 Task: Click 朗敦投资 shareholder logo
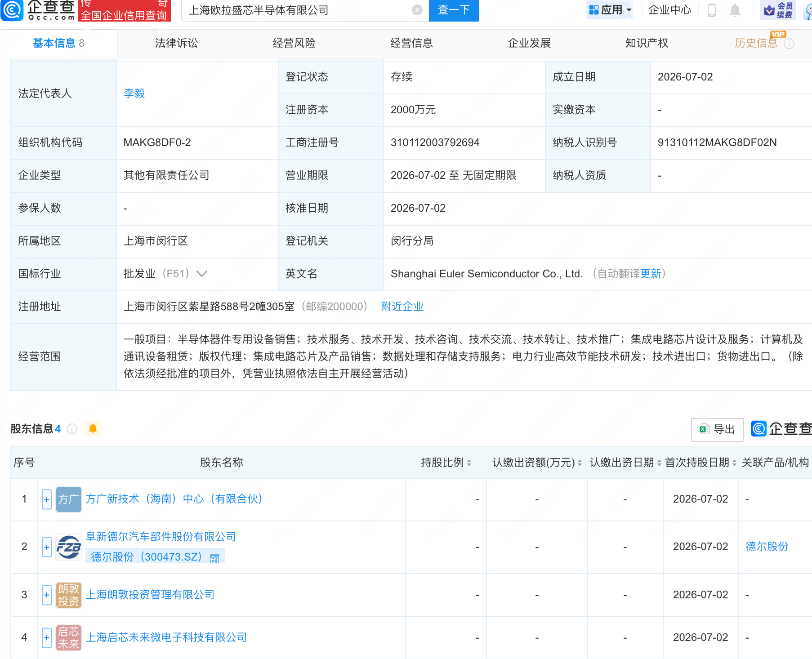[x=69, y=595]
